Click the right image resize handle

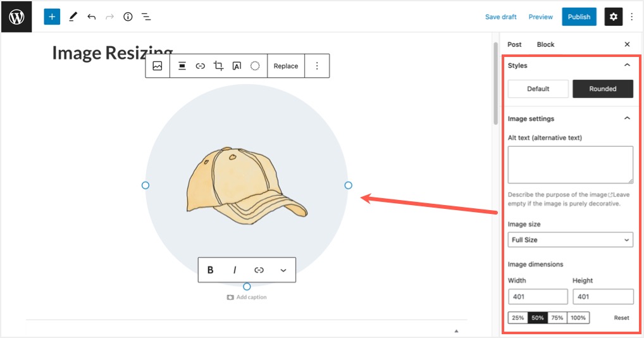pyautogui.click(x=348, y=185)
